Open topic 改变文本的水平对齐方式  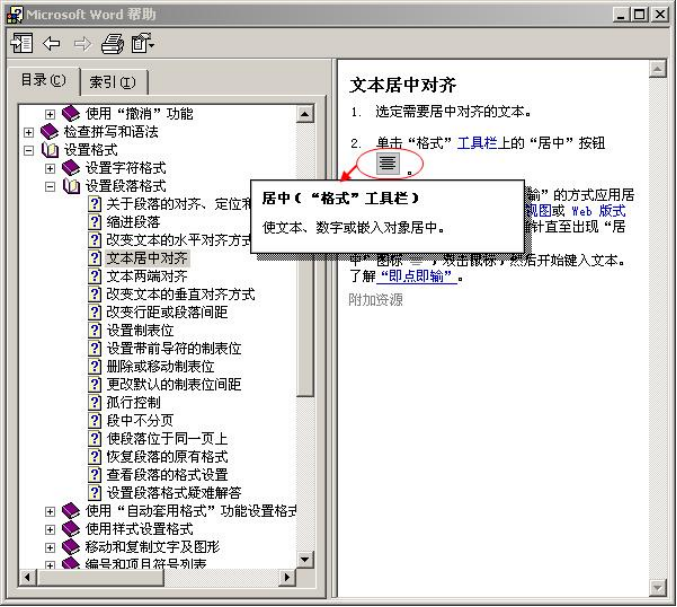click(178, 240)
